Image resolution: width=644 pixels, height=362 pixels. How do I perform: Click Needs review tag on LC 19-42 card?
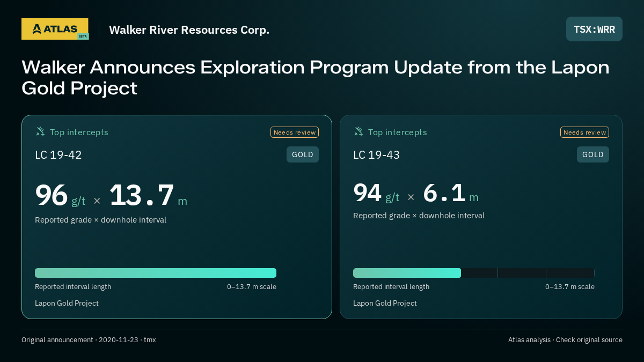[x=295, y=132]
